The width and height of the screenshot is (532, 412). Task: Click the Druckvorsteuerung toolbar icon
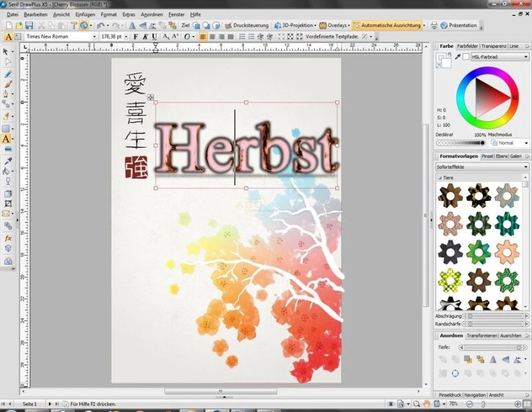coord(247,25)
